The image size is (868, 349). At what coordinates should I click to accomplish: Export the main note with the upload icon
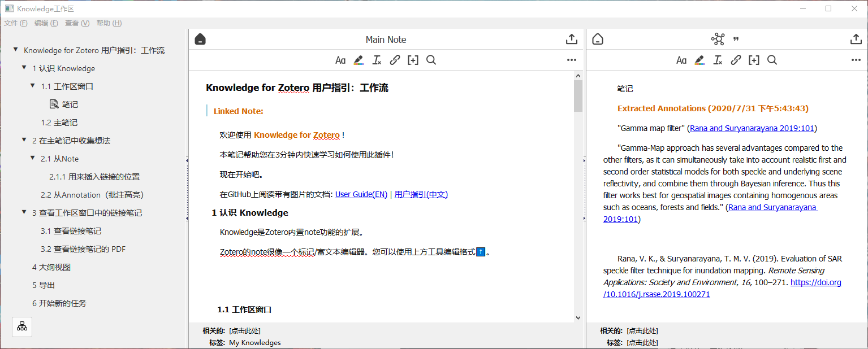pos(572,39)
